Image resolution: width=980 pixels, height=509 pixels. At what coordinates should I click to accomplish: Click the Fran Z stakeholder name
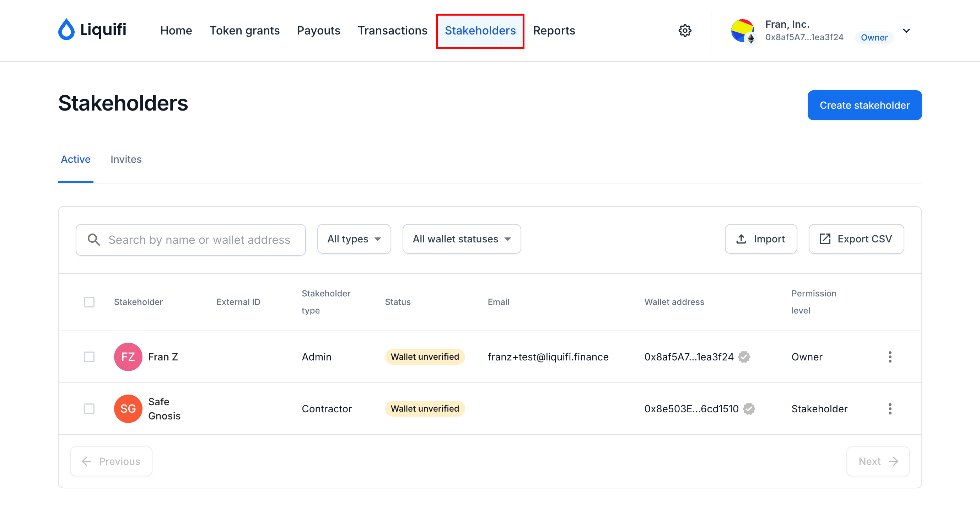click(x=163, y=357)
